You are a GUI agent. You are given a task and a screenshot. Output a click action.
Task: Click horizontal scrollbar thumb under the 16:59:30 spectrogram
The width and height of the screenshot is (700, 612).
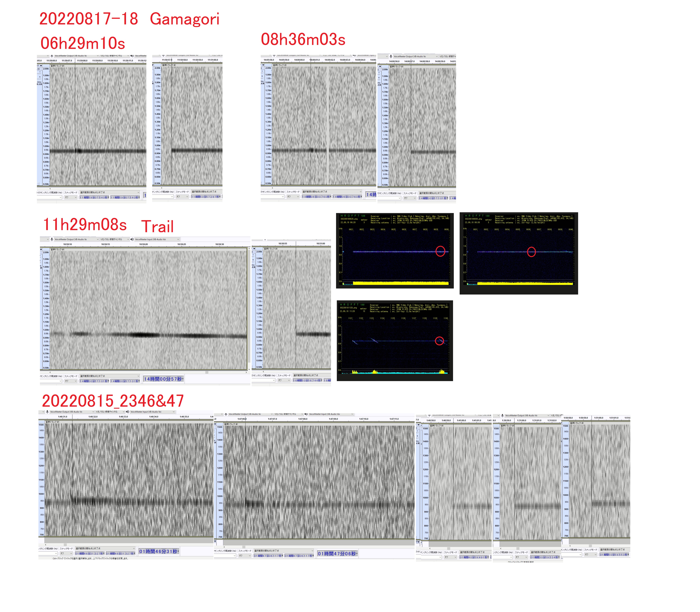[207, 372]
